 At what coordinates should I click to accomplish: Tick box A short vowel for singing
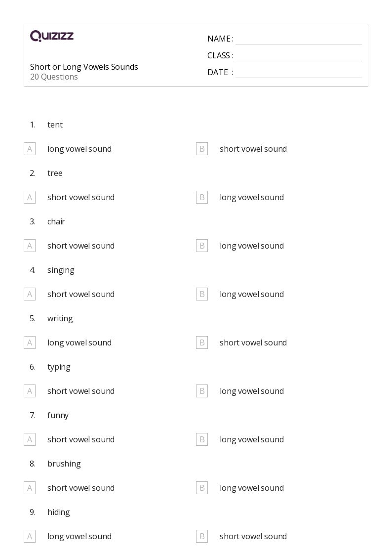pyautogui.click(x=30, y=294)
